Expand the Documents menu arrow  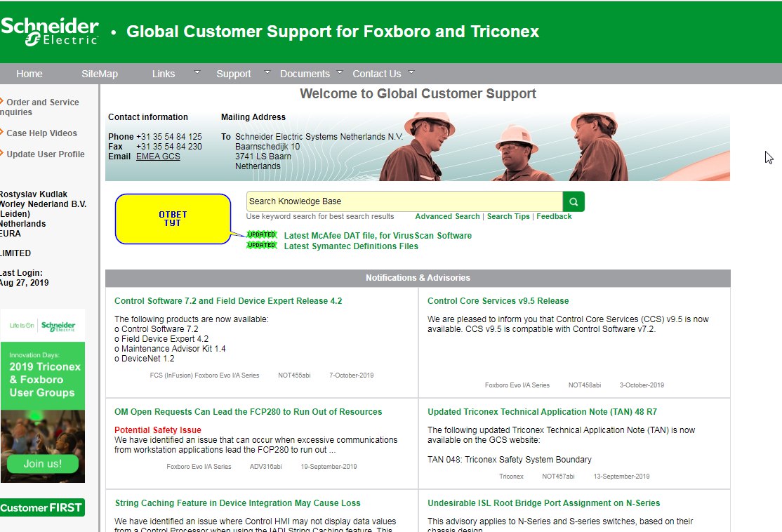(x=340, y=72)
